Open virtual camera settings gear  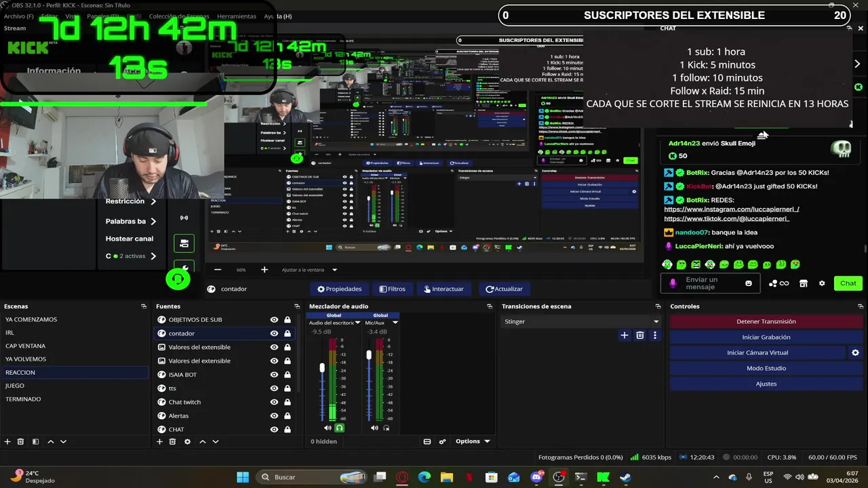pyautogui.click(x=855, y=352)
